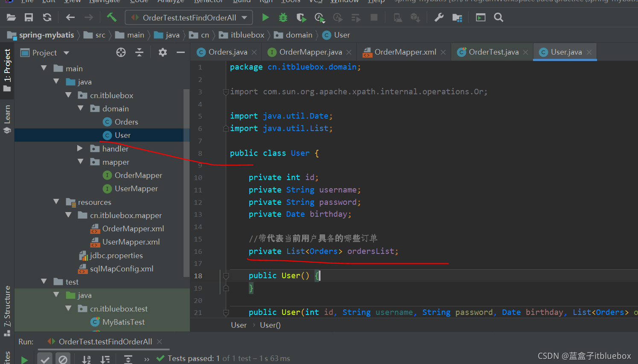Click the Save All toolbar icon

click(x=29, y=17)
